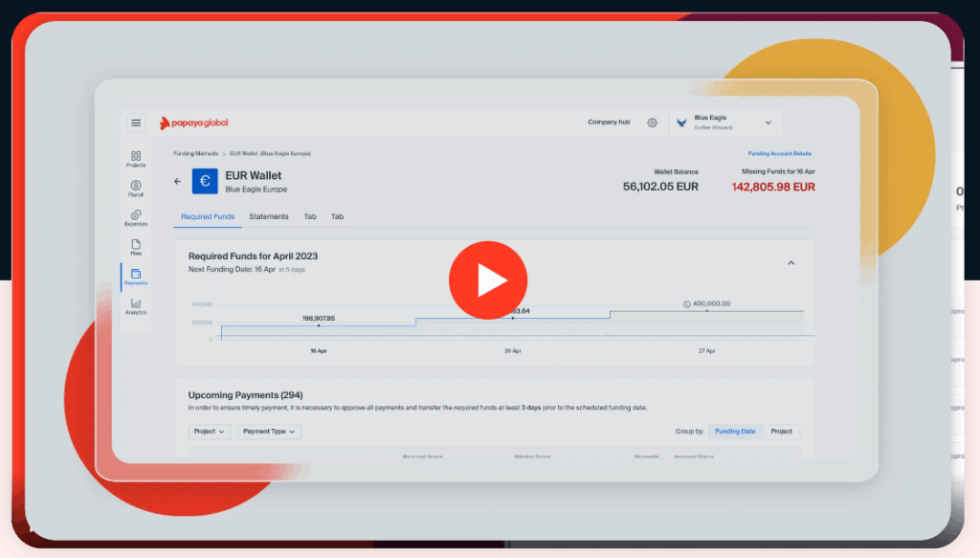Click the info icon next to 400,000.00
980x558 pixels.
tap(686, 304)
